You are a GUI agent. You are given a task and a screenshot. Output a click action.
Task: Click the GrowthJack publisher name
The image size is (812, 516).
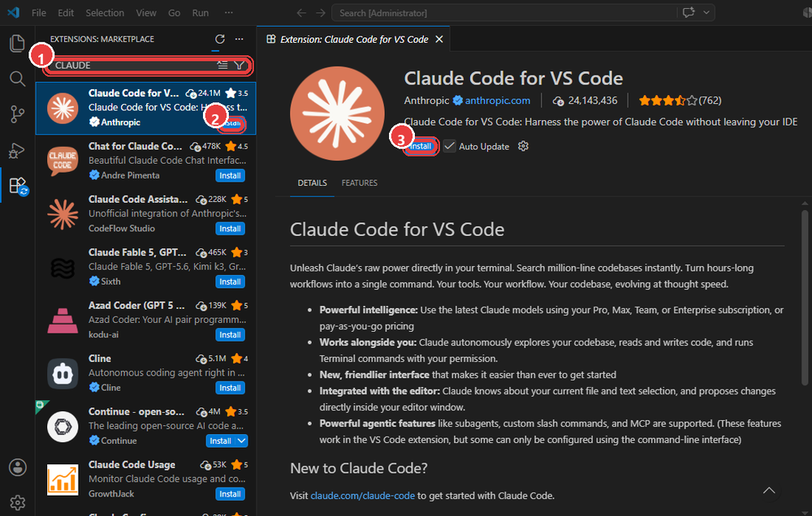110,494
